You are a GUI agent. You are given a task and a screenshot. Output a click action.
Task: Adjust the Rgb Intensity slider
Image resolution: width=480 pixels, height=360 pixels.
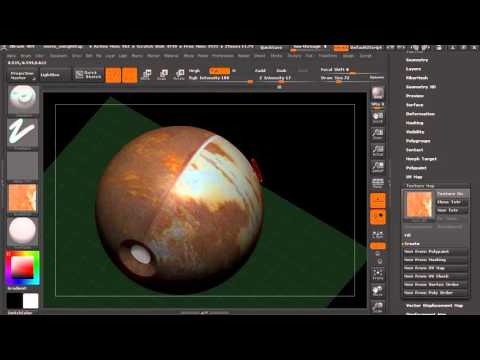pos(220,78)
